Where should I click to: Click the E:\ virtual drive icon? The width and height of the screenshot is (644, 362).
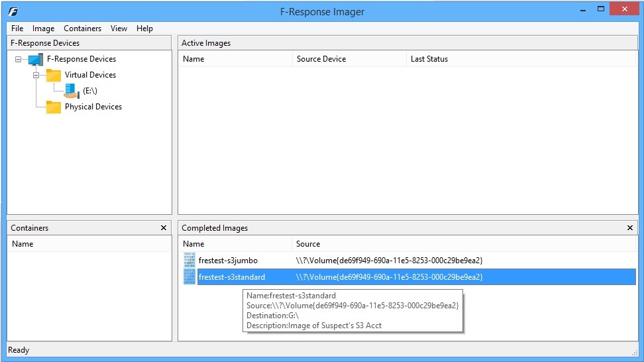[x=72, y=91]
